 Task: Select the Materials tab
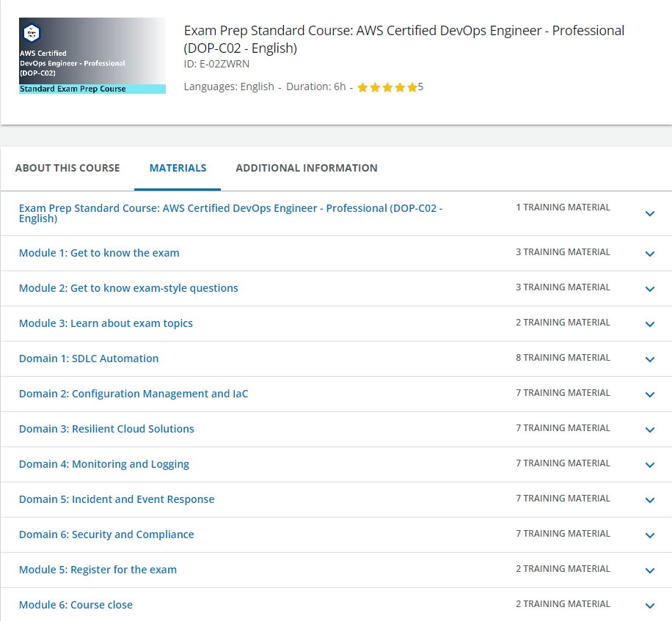178,168
